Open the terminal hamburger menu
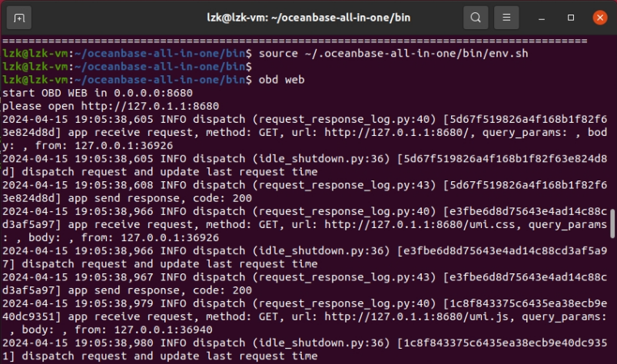 [x=506, y=18]
